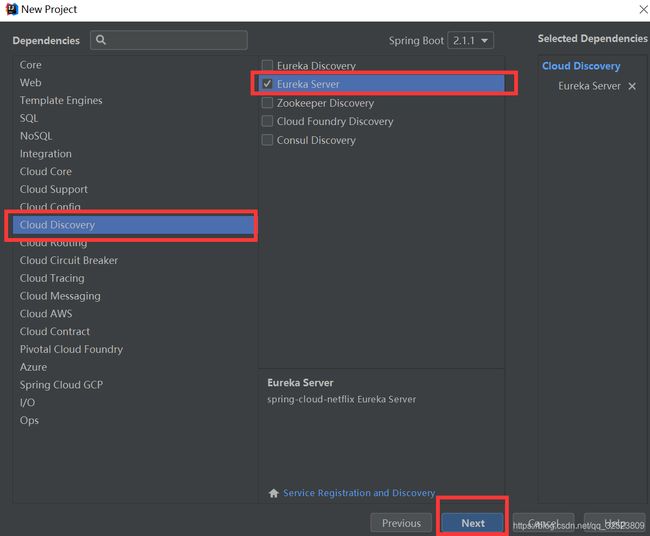Image resolution: width=650 pixels, height=536 pixels.
Task: Select the Pivotal Cloud Foundry category
Action: pos(71,349)
